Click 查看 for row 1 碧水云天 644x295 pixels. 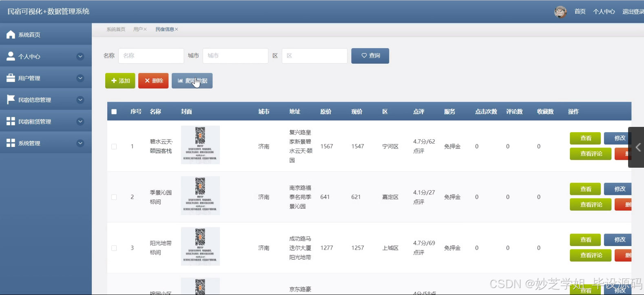[x=585, y=138]
